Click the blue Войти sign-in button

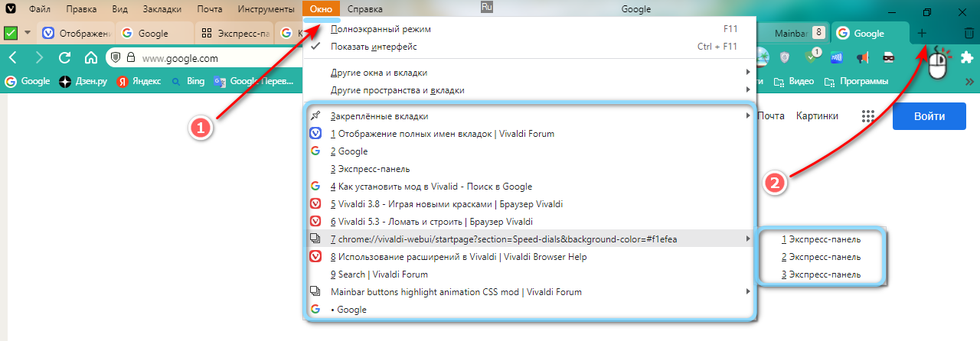pos(929,116)
